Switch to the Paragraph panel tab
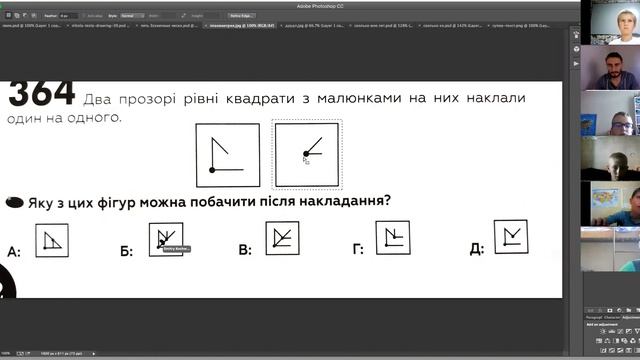The height and width of the screenshot is (360, 640). [x=594, y=318]
